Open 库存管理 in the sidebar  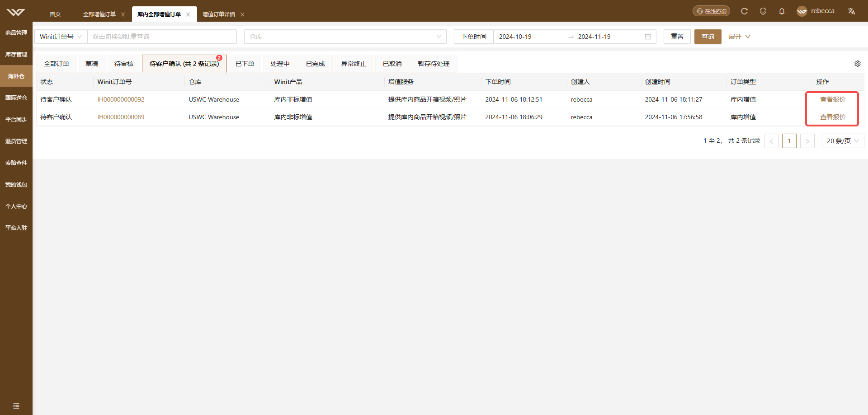tap(16, 55)
